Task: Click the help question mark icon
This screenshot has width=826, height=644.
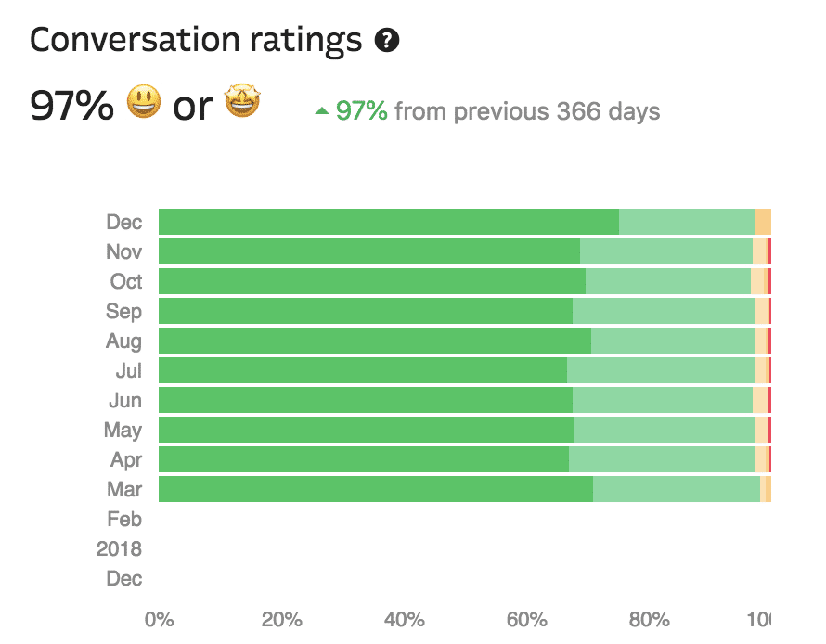Action: [x=387, y=41]
